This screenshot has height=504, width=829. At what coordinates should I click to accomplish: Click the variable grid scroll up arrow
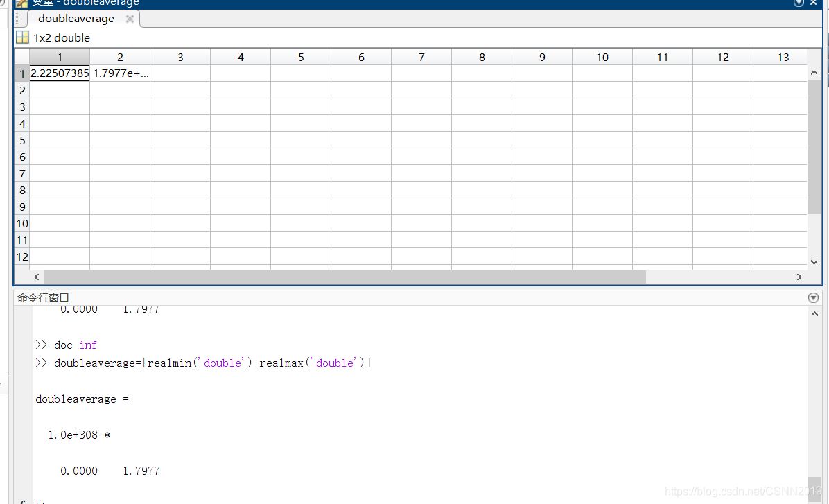point(814,73)
